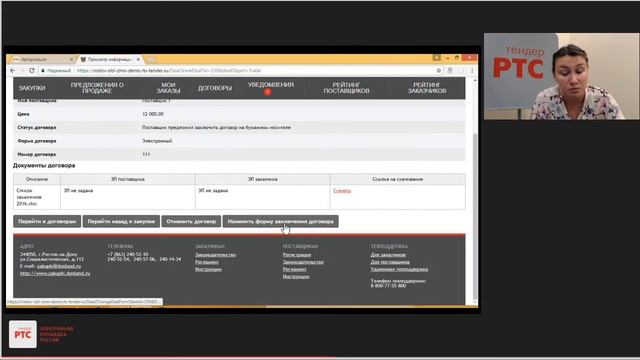Open a new browser tab
Image resolution: width=640 pixels, height=360 pixels.
point(151,60)
